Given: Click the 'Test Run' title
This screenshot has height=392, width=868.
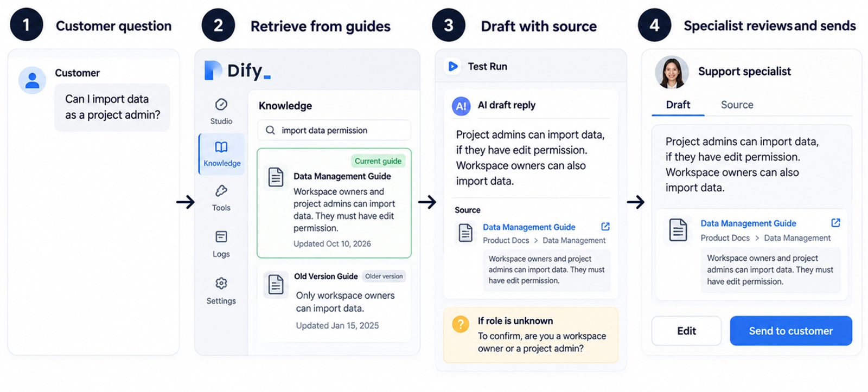Looking at the screenshot, I should tap(488, 66).
